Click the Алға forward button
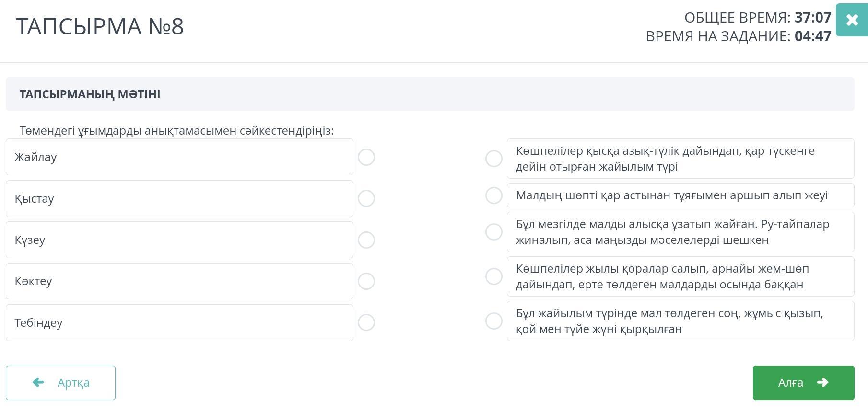Viewport: 868px width, 413px height. click(803, 382)
